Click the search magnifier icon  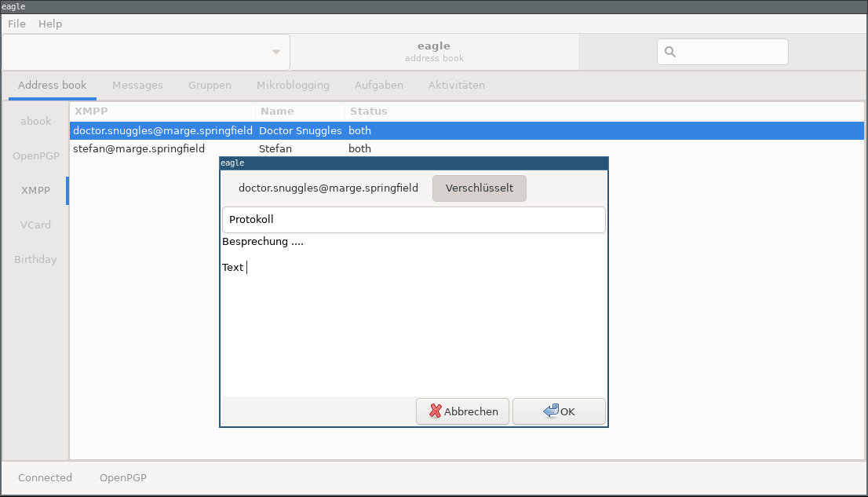tap(670, 52)
